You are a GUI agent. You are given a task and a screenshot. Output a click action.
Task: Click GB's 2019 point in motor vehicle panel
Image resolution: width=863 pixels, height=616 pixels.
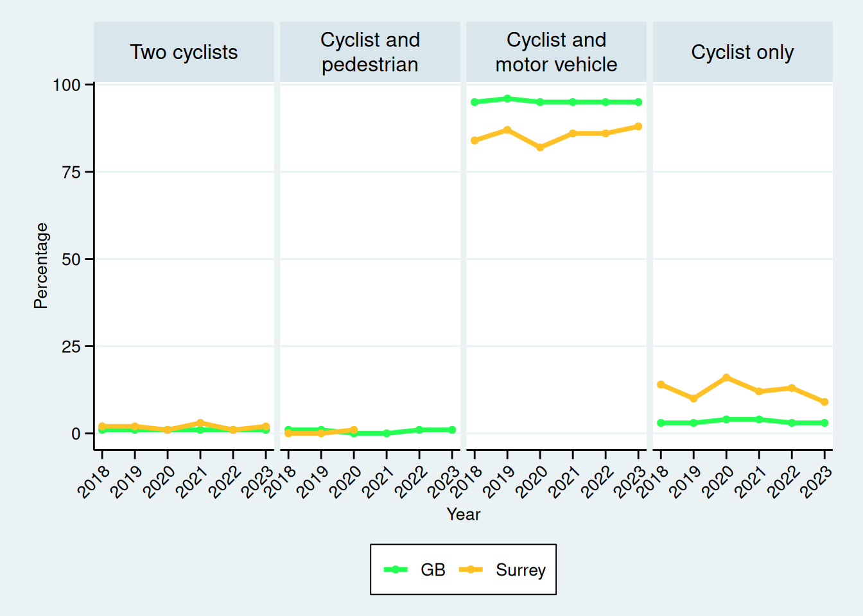[x=507, y=99]
